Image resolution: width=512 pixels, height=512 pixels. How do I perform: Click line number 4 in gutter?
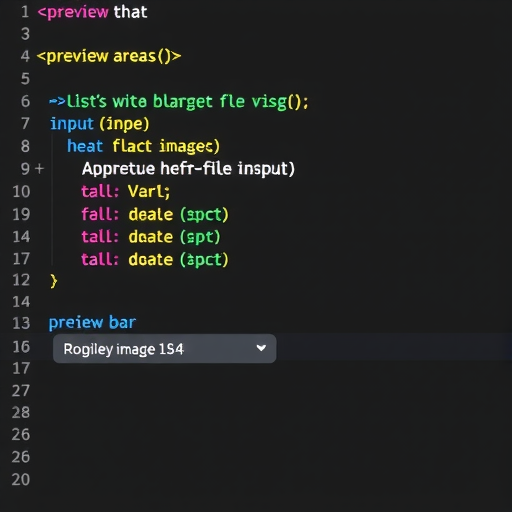click(25, 56)
